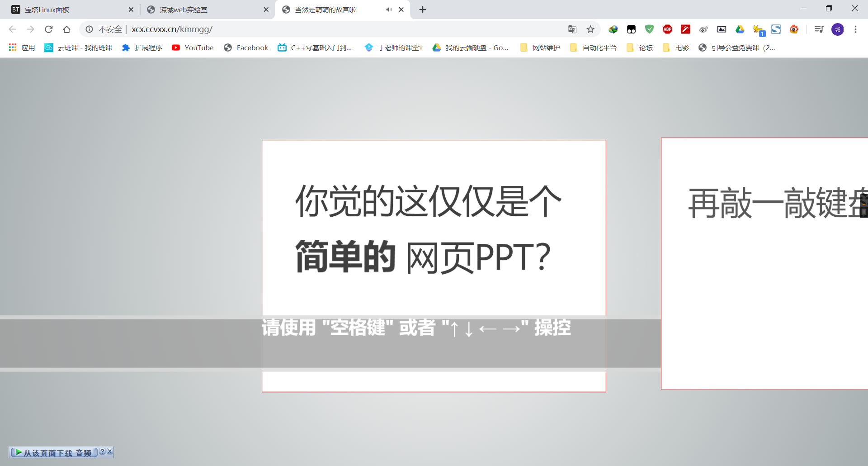Click the 城 profile avatar

tap(838, 29)
